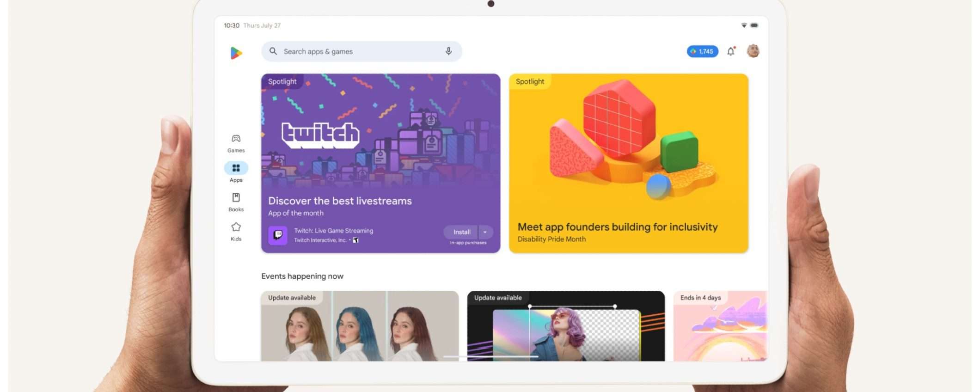Click the Wi-Fi status icon

click(744, 25)
